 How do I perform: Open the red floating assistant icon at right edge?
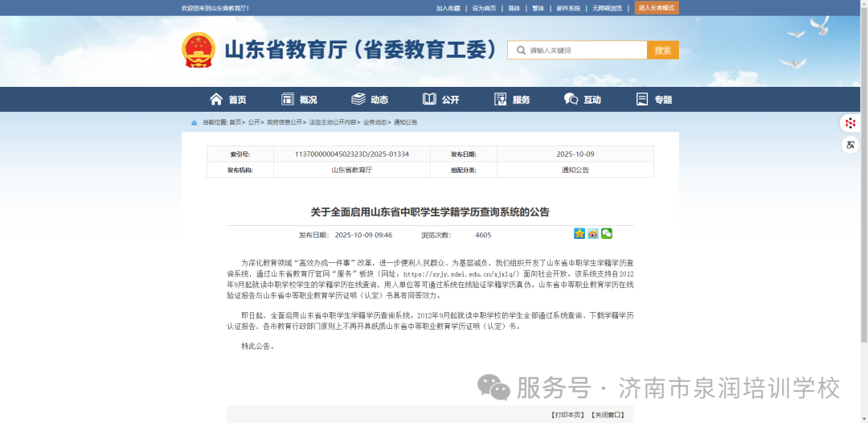pos(851,123)
